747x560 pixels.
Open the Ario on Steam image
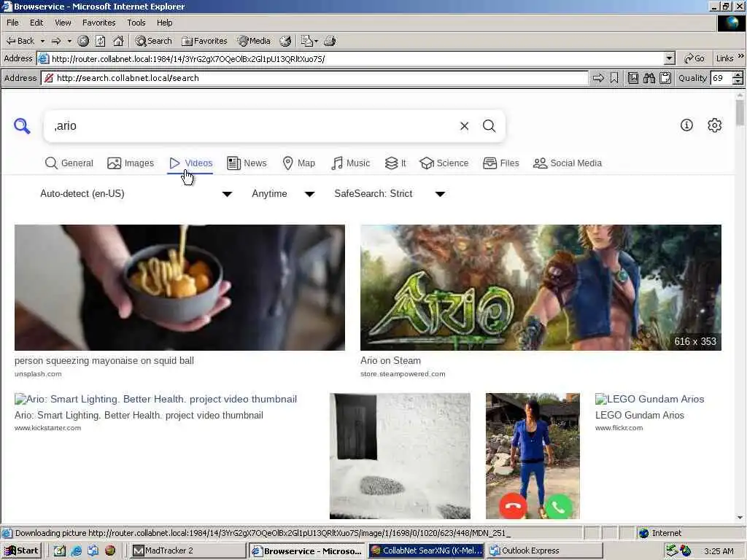click(x=541, y=287)
